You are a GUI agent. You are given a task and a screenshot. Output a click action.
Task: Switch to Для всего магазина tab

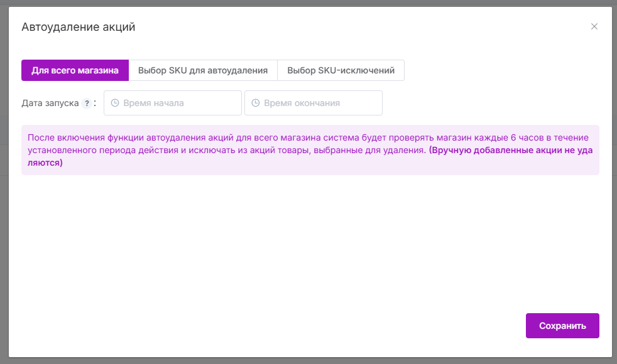(75, 70)
